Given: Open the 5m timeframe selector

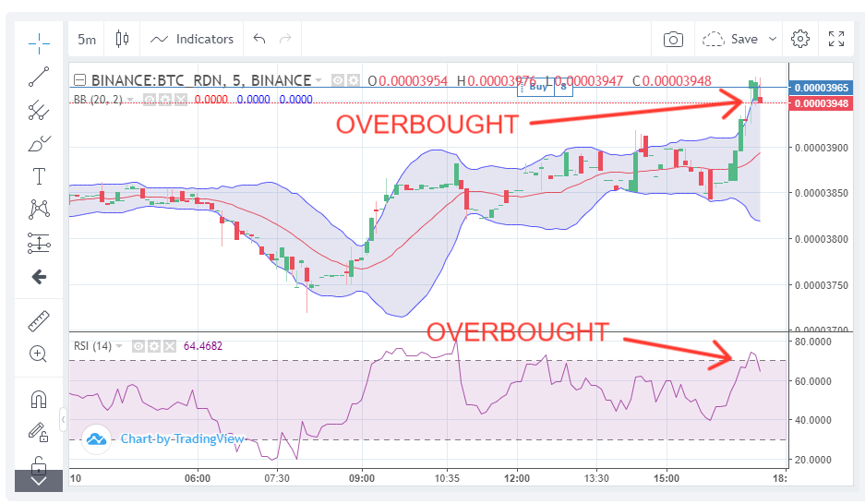Looking at the screenshot, I should (87, 39).
